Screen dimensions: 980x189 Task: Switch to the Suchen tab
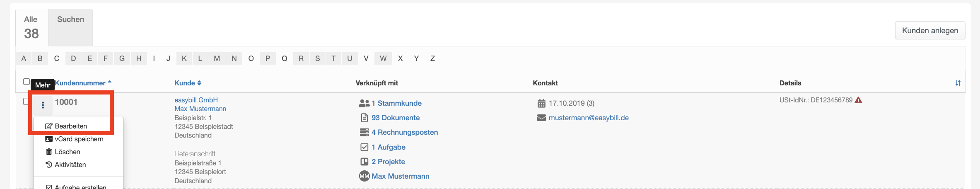pos(70,19)
